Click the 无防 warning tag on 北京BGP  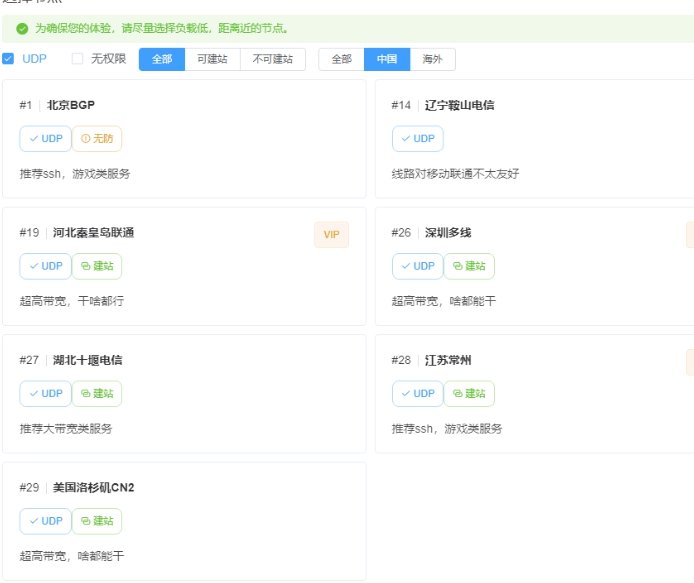click(x=97, y=138)
